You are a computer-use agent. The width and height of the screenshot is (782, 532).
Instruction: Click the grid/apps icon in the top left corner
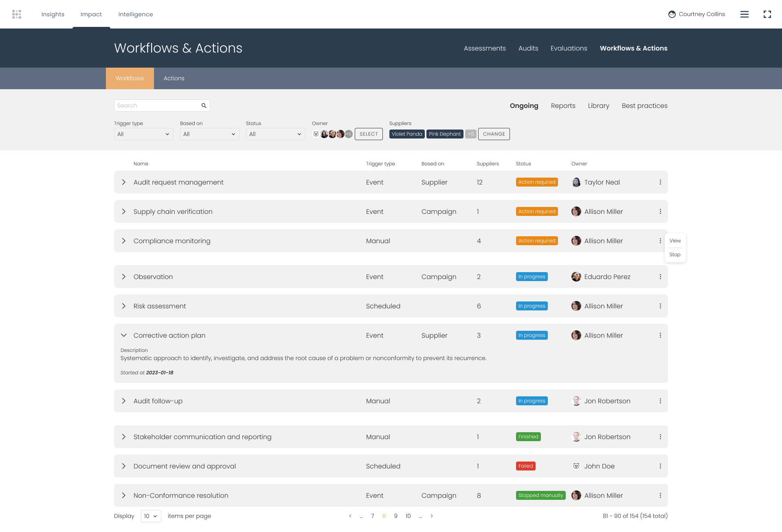point(17,14)
